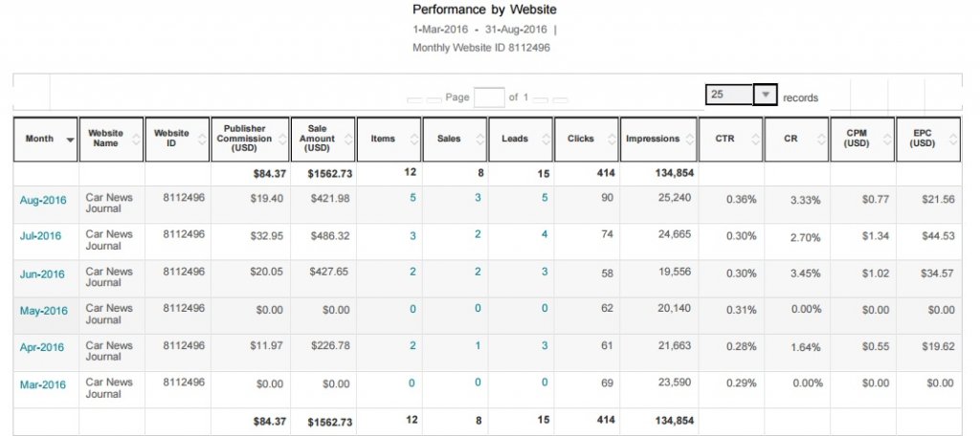The height and width of the screenshot is (436, 980).
Task: Sort table by Month column arrow
Action: (70, 140)
